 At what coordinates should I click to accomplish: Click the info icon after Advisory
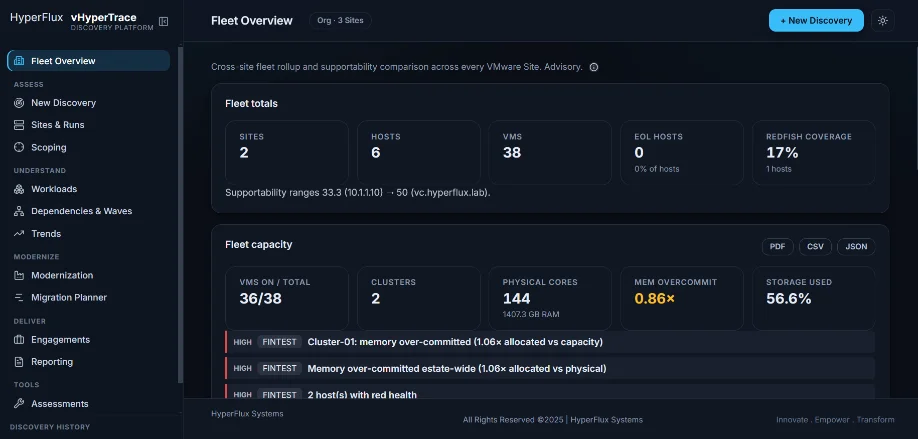pyautogui.click(x=594, y=67)
